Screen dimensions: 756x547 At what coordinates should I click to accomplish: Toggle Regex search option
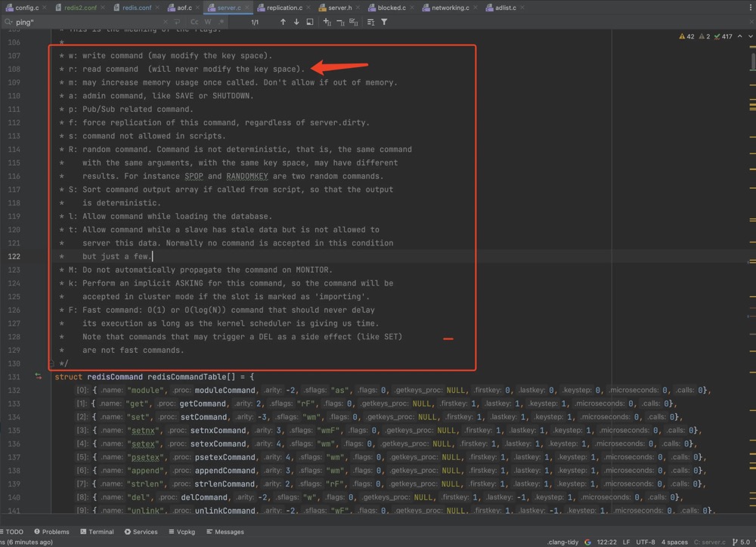220,22
